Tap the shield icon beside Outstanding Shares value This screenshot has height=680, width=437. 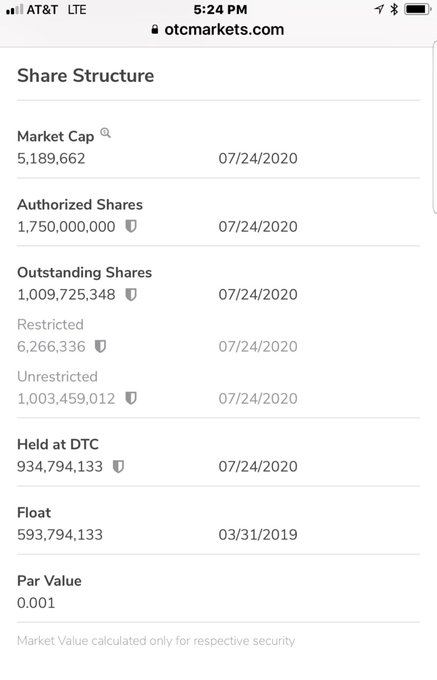(x=131, y=294)
